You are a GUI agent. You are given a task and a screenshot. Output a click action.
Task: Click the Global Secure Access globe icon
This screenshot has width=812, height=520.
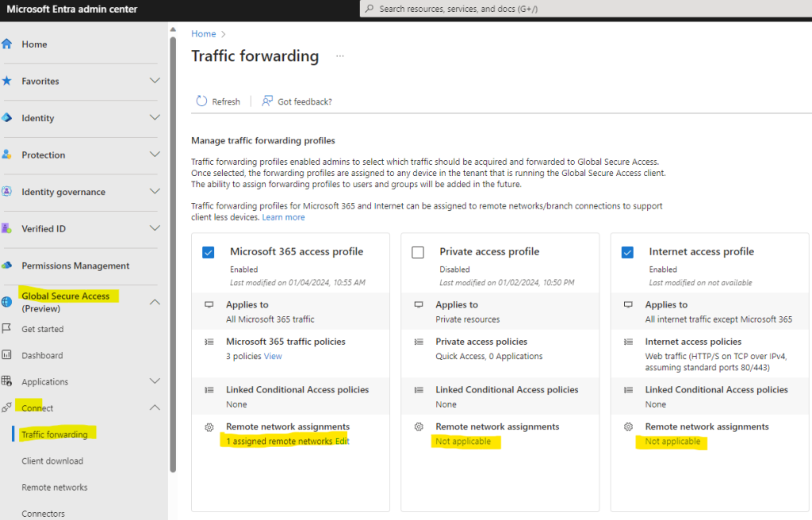[6, 302]
